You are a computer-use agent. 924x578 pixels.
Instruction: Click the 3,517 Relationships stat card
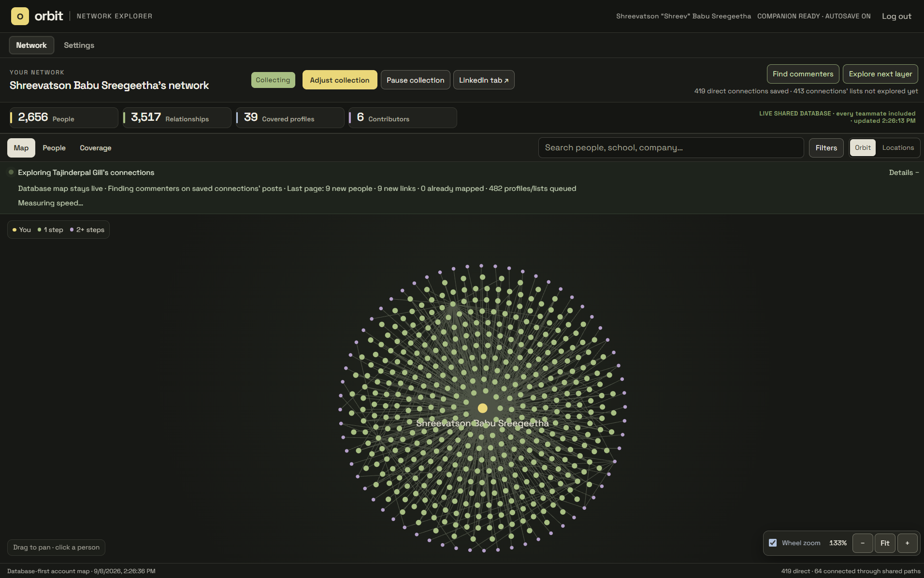(x=177, y=117)
